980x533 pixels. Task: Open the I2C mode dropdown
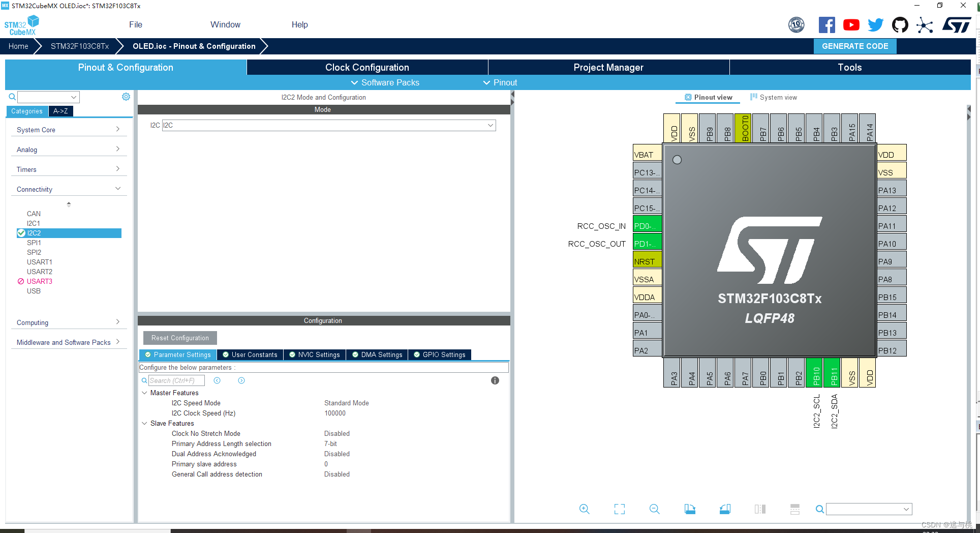point(329,125)
